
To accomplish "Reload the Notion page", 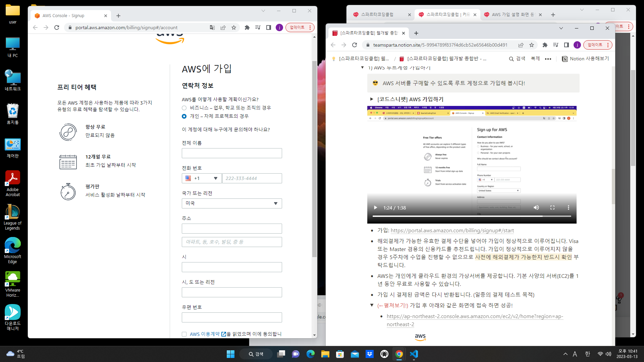I will click(x=355, y=45).
